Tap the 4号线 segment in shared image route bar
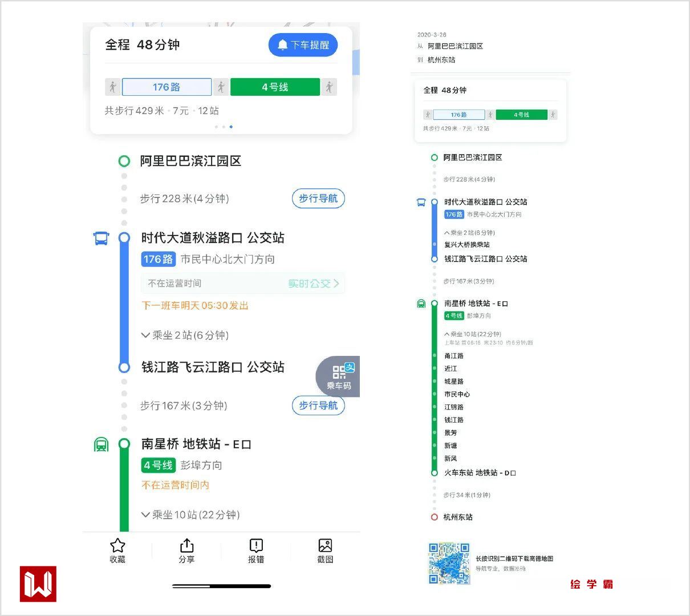Screen dimensions: 690x616 [x=522, y=115]
